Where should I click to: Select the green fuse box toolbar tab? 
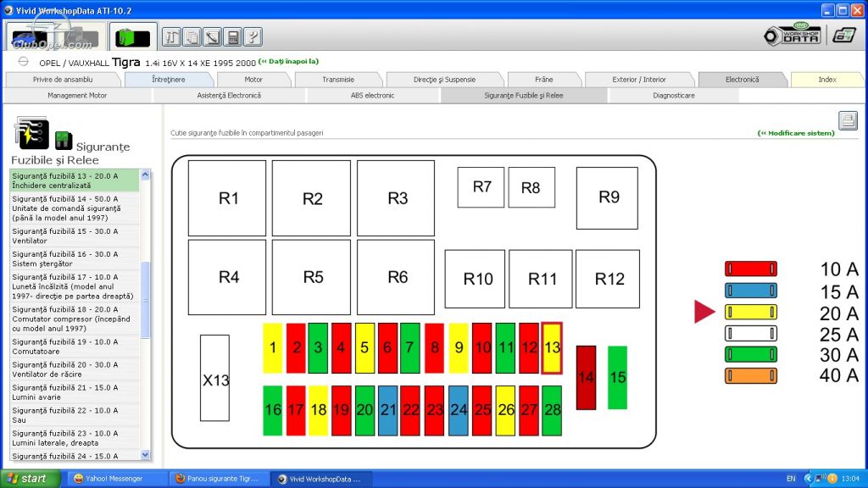133,37
